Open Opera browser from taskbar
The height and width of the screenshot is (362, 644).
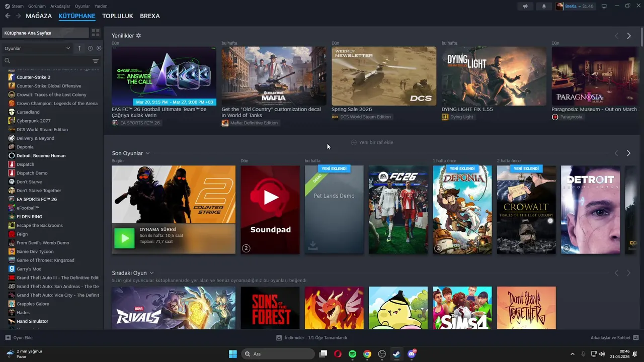tap(338, 354)
